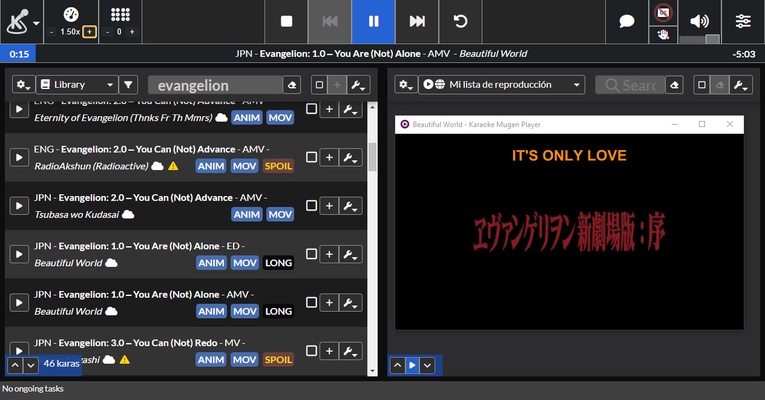Viewport: 765px width, 400px height.
Task: Jump to top of Library list
Action: pyautogui.click(x=15, y=365)
